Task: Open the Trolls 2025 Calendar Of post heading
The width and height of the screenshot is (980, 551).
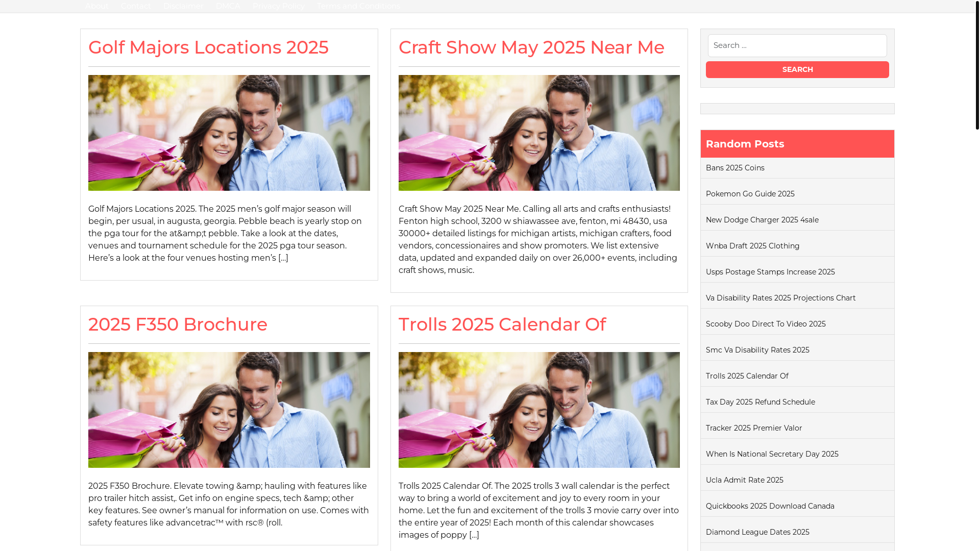Action: point(502,324)
